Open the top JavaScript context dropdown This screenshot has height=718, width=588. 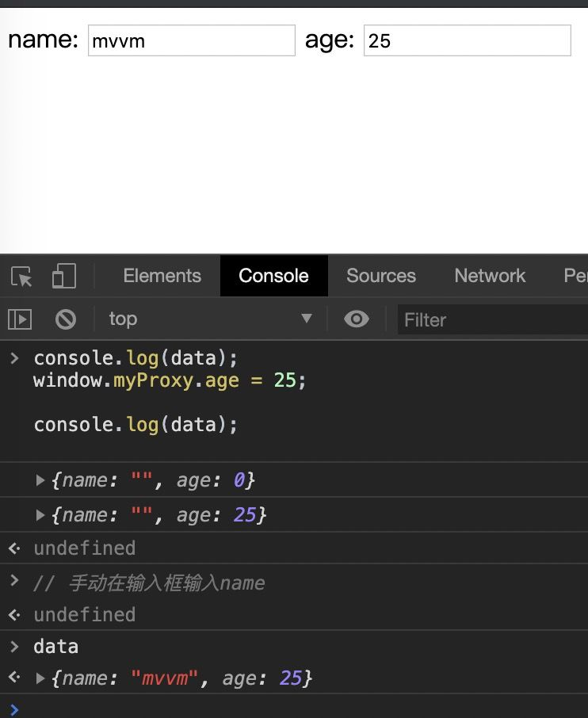pos(210,319)
